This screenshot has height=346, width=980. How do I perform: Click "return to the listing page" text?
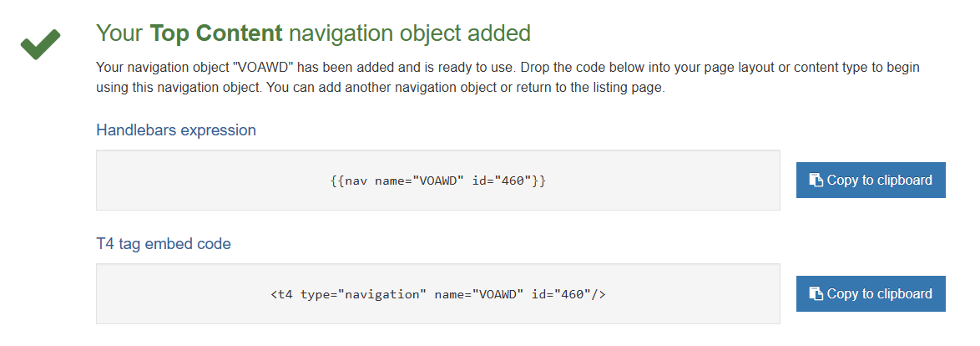(x=588, y=88)
